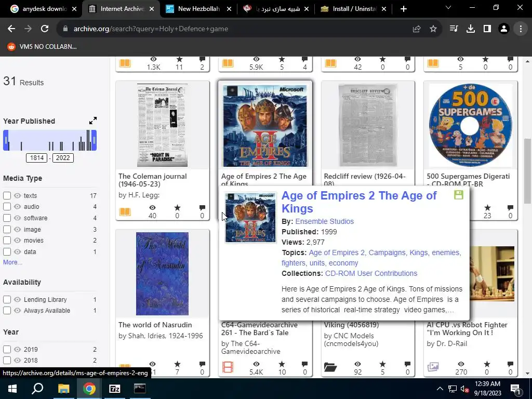Click the image icon on AI CPU card
Image resolution: width=532 pixels, height=399 pixels.
(433, 367)
